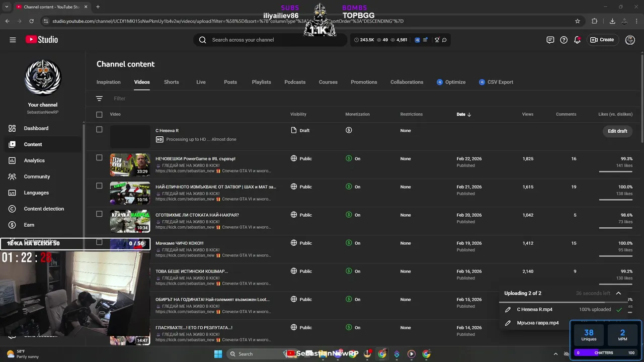Open Dashboard in the sidebar
Viewport: 644px width, 362px height.
click(36, 128)
